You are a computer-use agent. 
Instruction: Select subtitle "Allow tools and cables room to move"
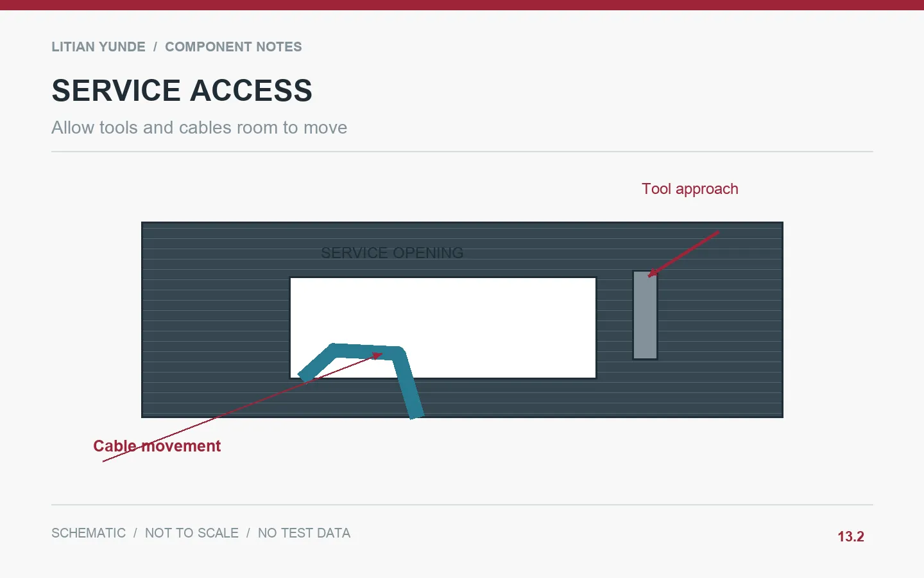click(199, 128)
